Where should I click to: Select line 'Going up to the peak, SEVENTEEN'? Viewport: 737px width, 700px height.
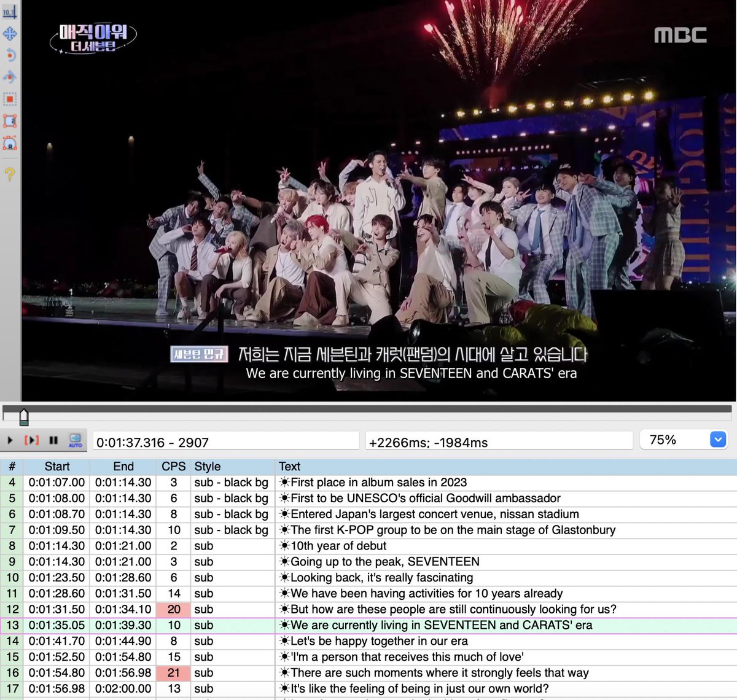click(368, 562)
